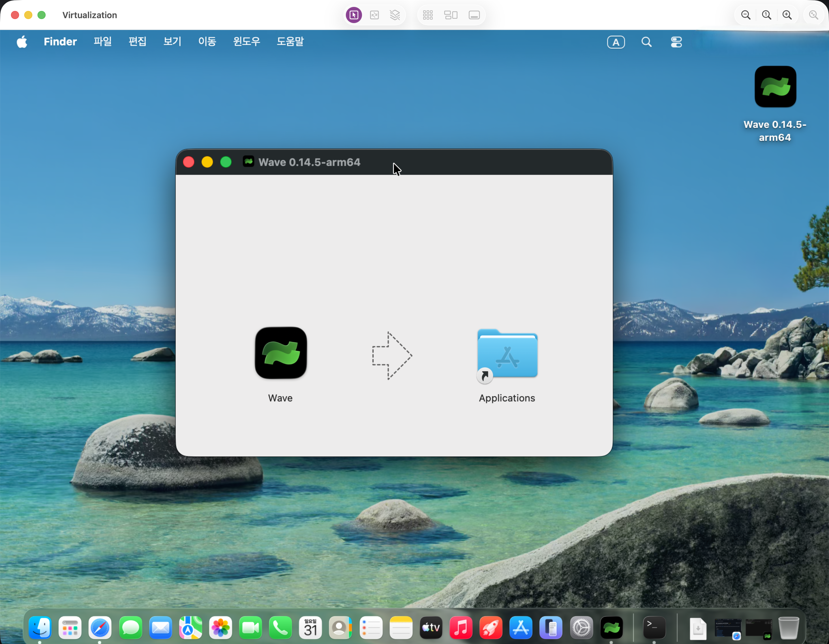Reset to actual size with the 1x magnifier
829x644 pixels.
coord(766,15)
